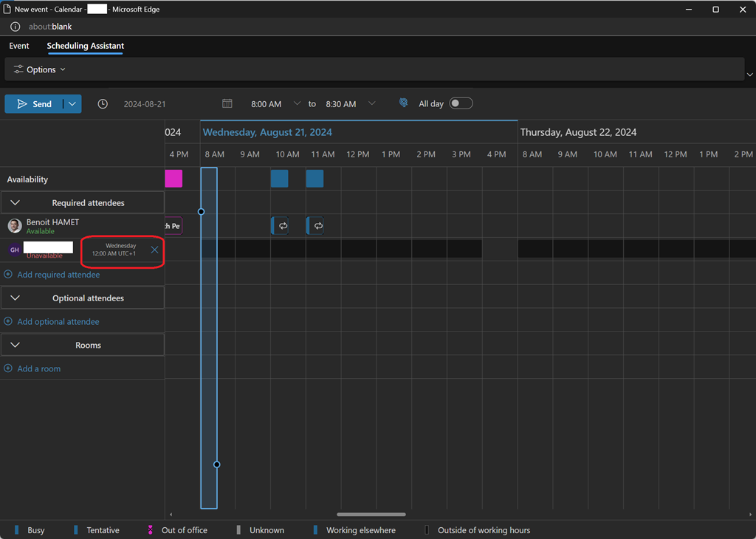Image resolution: width=756 pixels, height=539 pixels.
Task: Click the horizontal scrollbar thumb
Action: tap(371, 515)
